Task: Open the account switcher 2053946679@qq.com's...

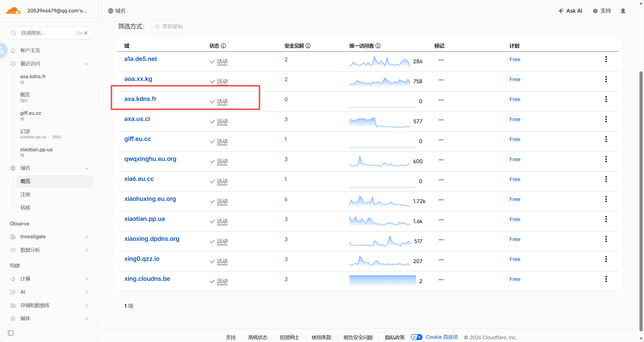Action: point(57,11)
